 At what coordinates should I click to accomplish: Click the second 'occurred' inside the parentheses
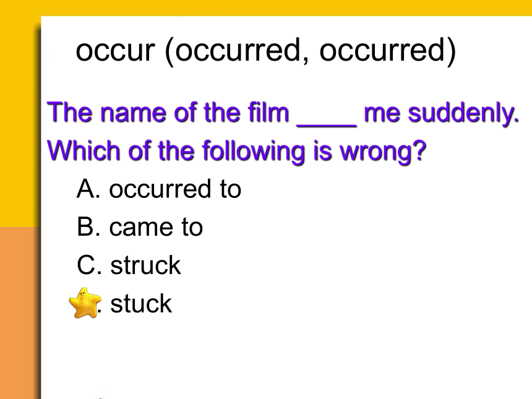tap(382, 50)
